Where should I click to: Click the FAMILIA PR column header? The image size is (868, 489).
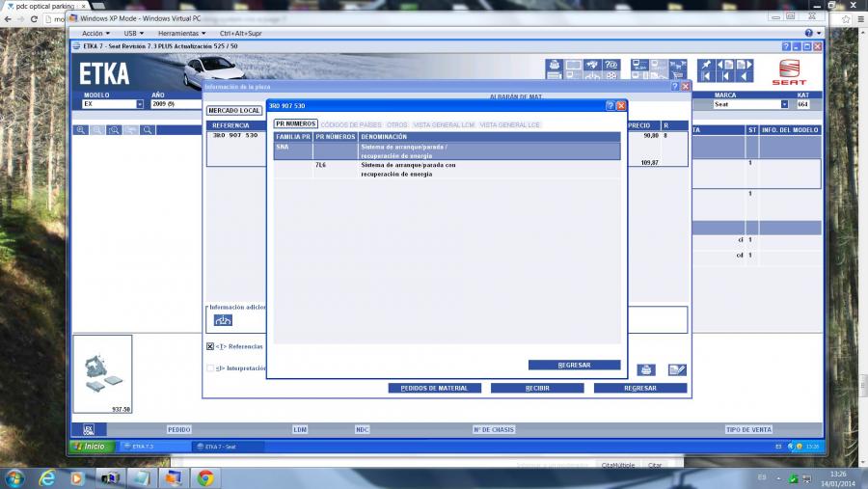293,137
